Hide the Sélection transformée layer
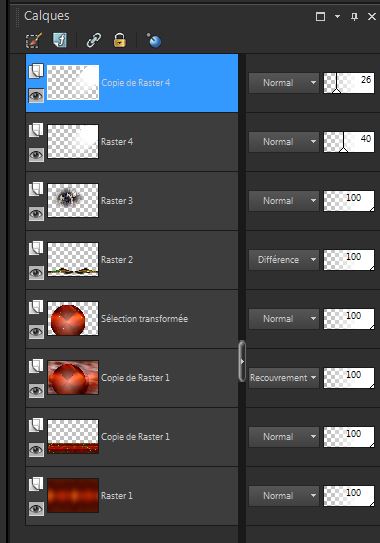Viewport: 380px width, 543px height. pos(36,332)
